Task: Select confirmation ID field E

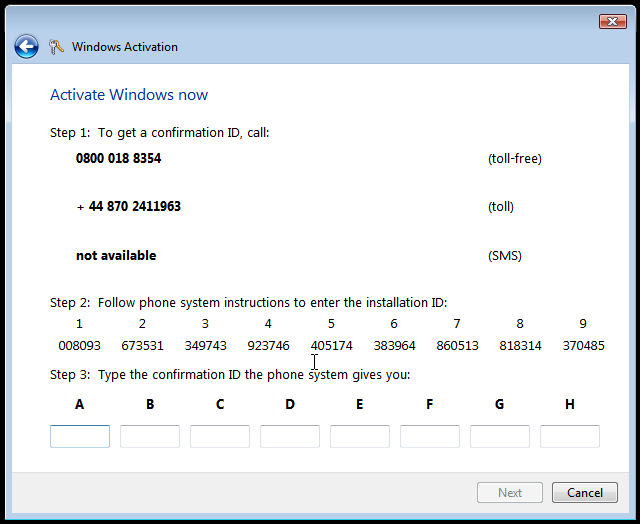Action: coord(360,436)
